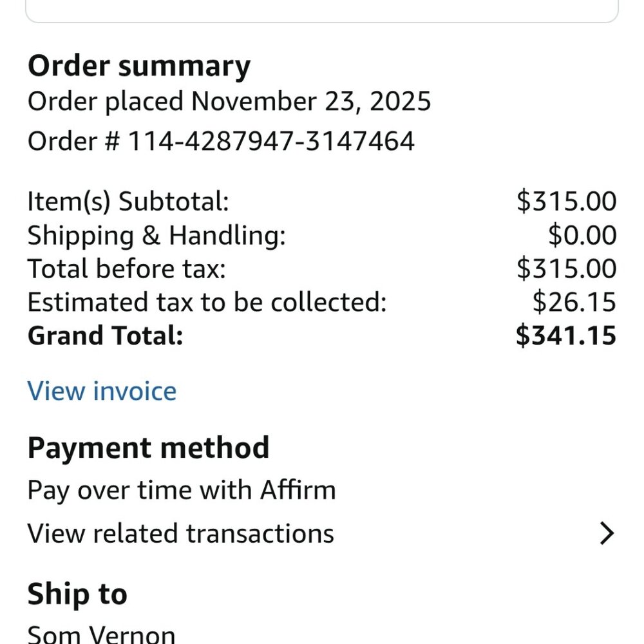Select the Item(s) Subtotal amount value
The image size is (644, 644).
coord(566,202)
